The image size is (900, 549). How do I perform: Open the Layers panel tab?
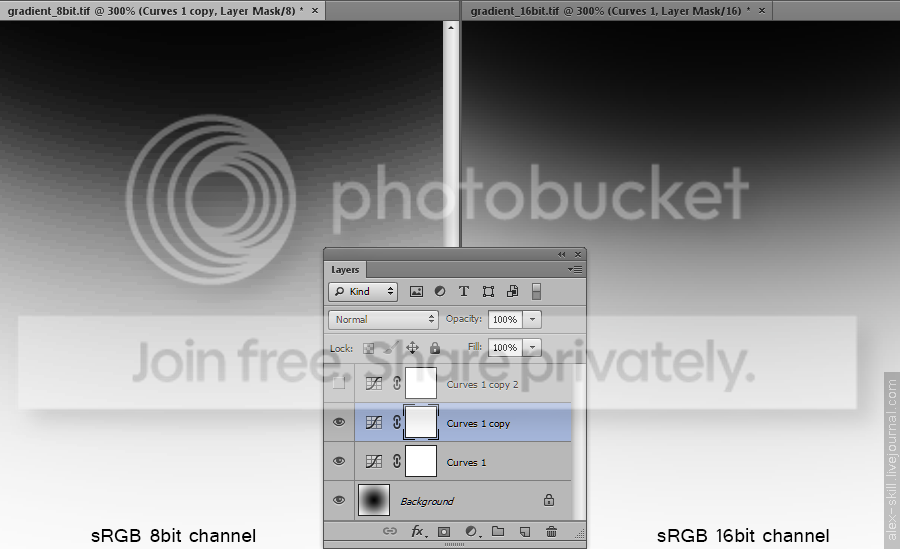(345, 270)
